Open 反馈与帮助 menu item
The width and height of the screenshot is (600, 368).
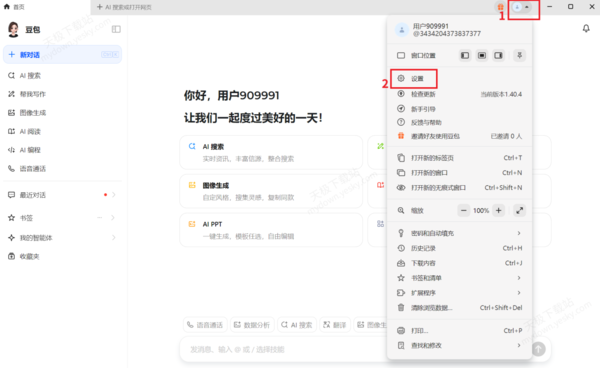459,122
